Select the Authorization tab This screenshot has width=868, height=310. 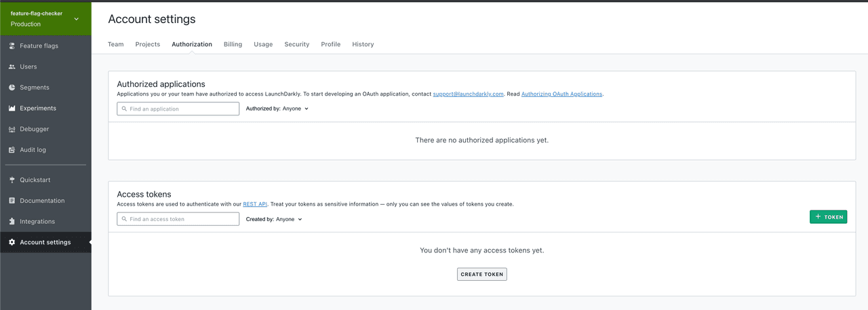[192, 44]
